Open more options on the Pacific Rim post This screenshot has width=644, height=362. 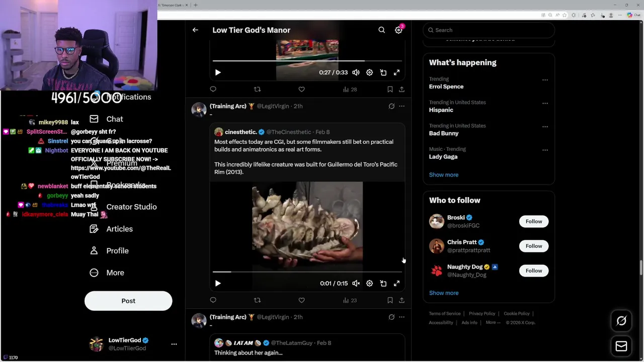coord(401,106)
